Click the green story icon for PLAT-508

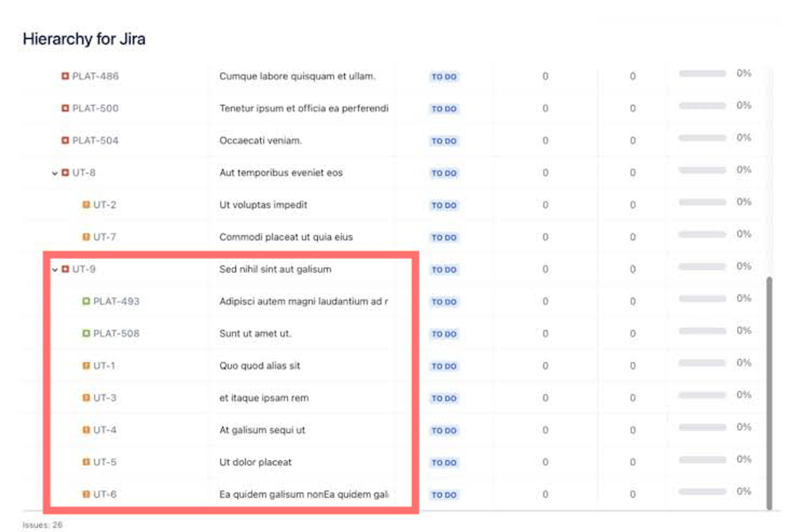point(86,334)
